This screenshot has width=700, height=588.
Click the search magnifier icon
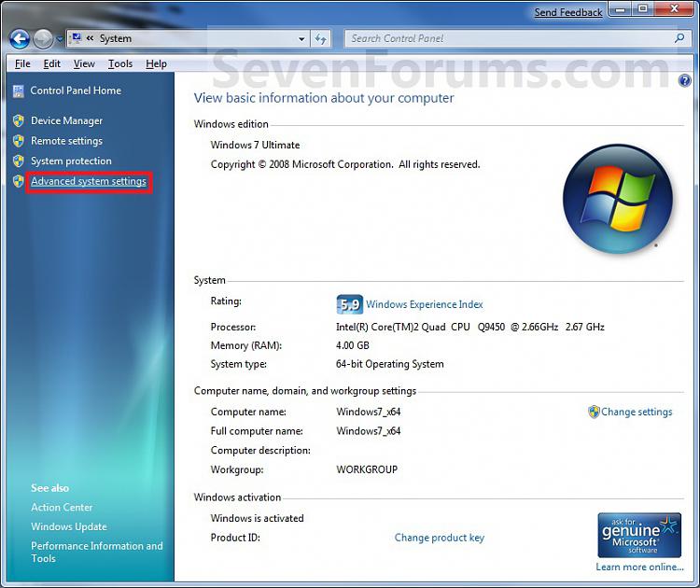tap(679, 38)
